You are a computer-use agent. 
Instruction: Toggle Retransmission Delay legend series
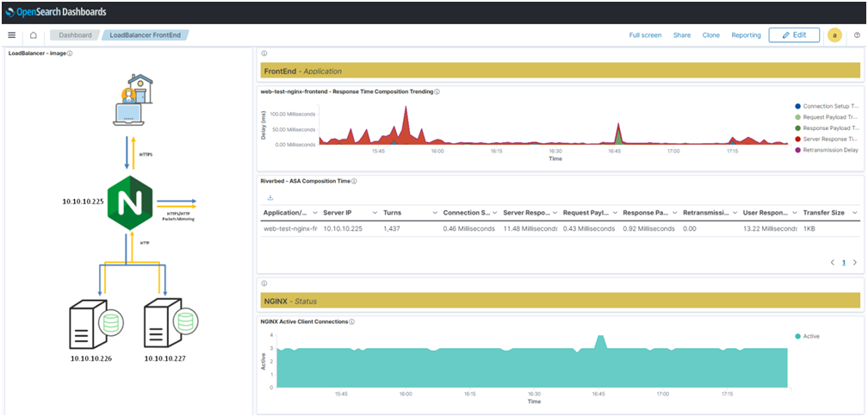(x=826, y=150)
